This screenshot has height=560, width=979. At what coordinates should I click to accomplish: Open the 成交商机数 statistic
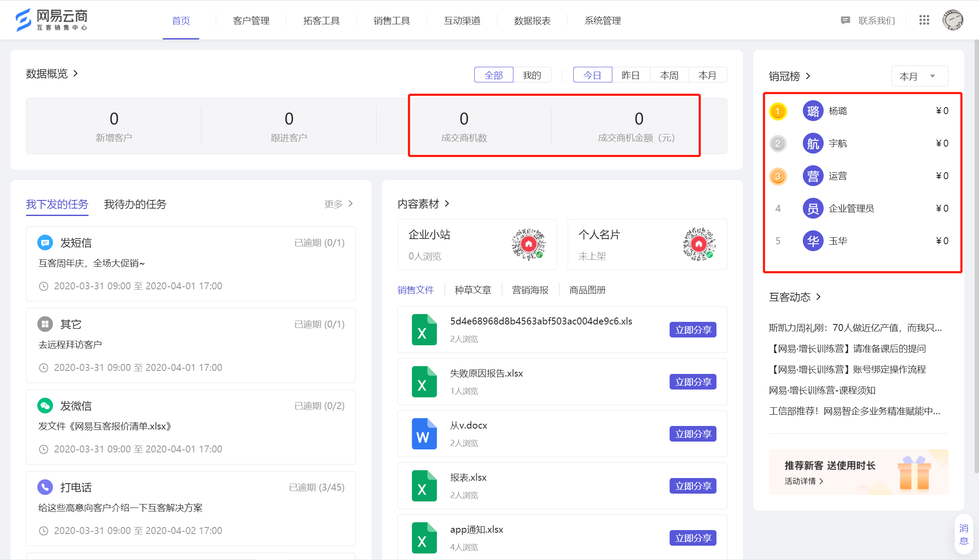(x=464, y=126)
